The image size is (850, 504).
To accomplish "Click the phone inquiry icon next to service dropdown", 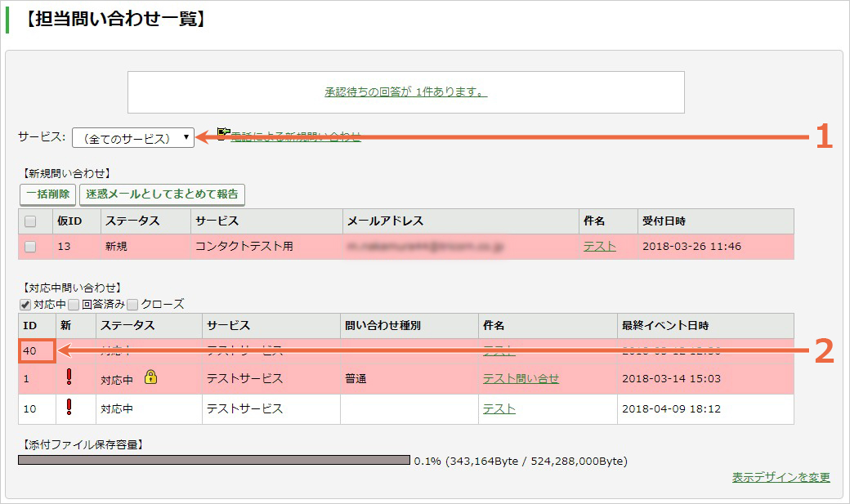I will [x=224, y=133].
